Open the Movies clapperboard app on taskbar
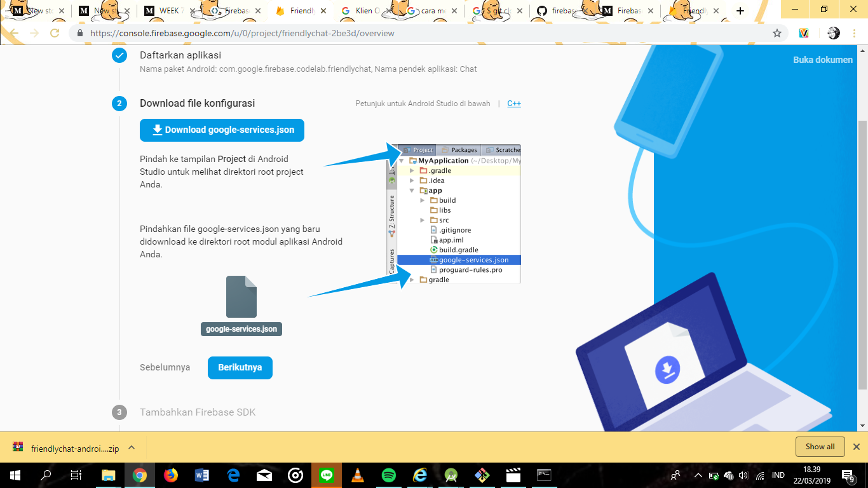This screenshot has height=488, width=868. (513, 475)
